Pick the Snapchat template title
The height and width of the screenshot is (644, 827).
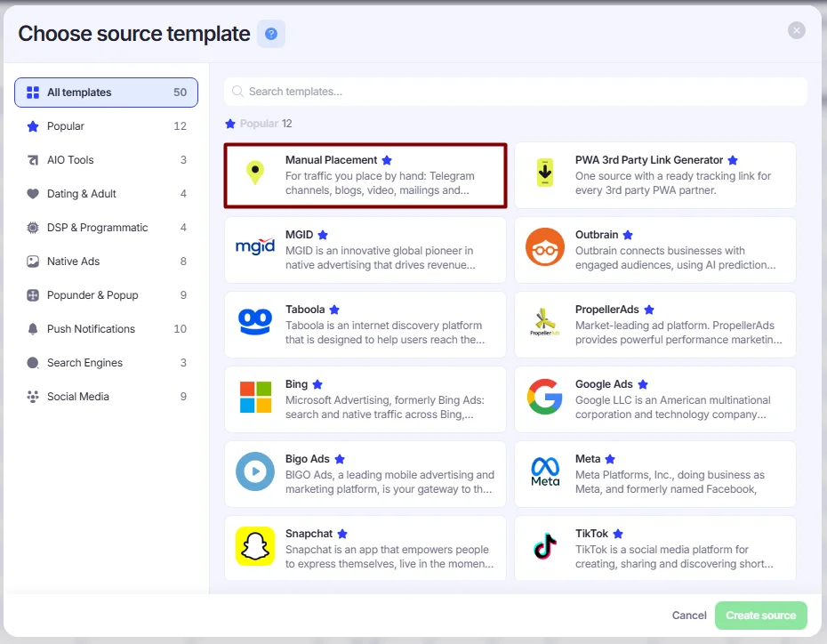pos(309,534)
